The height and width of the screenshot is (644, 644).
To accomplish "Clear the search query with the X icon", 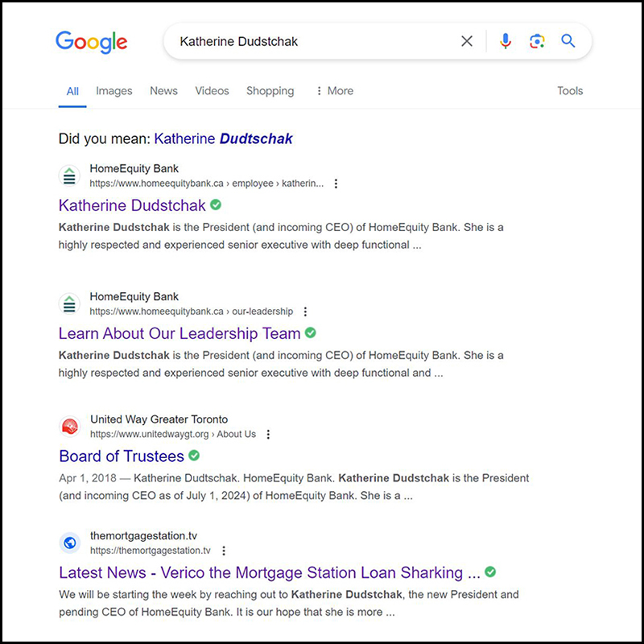I will point(467,41).
